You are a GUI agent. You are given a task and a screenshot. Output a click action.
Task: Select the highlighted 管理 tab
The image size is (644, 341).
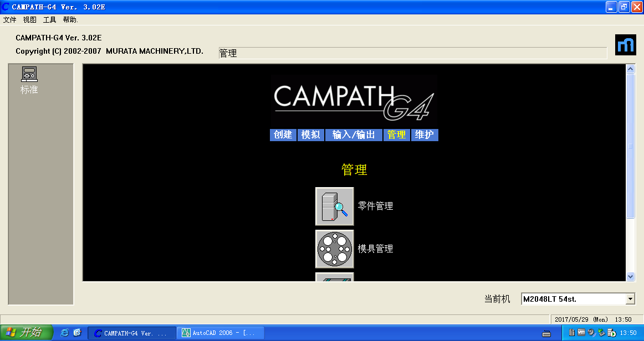pyautogui.click(x=396, y=135)
